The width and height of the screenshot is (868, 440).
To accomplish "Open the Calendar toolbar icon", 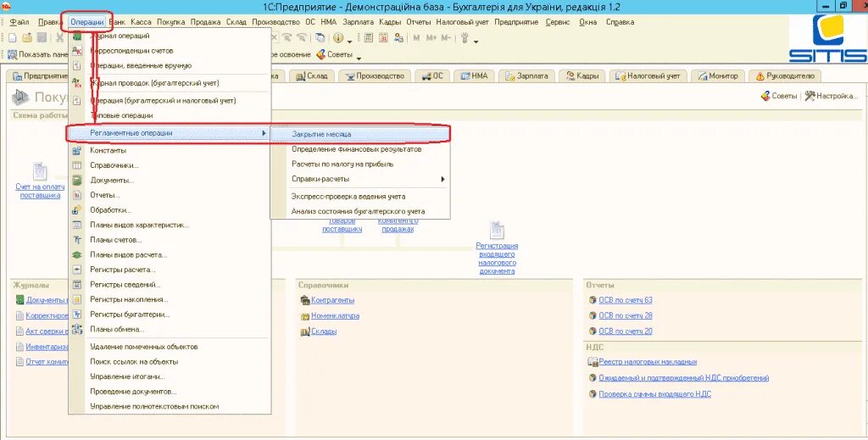I will click(384, 38).
